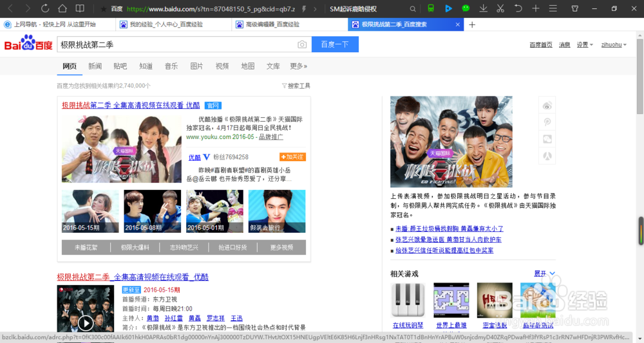The height and width of the screenshot is (343, 644).
Task: Select the 贴吧 search category
Action: (x=120, y=66)
